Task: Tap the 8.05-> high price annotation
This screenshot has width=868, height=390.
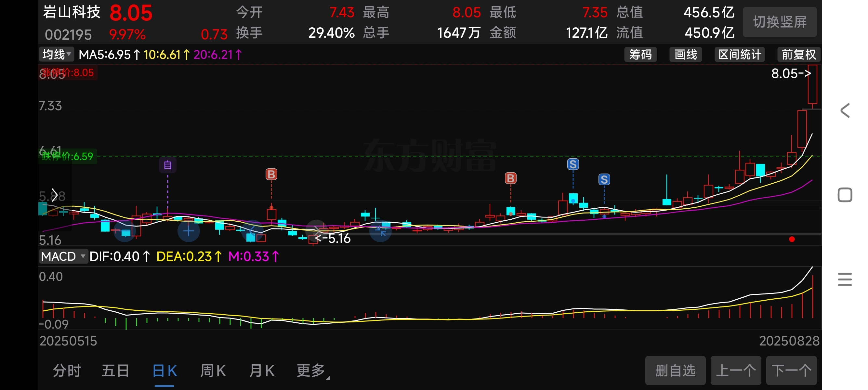Action: (x=791, y=73)
